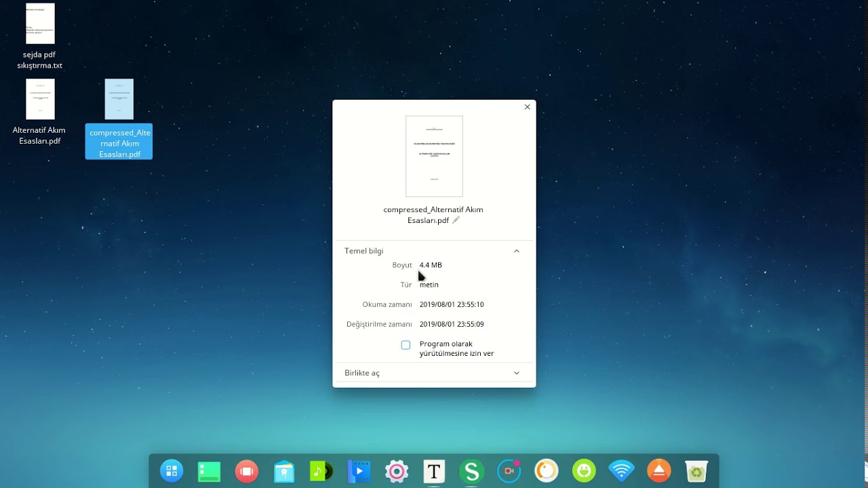Click the green power plug dock icon
Image resolution: width=868 pixels, height=488 pixels.
point(584,470)
